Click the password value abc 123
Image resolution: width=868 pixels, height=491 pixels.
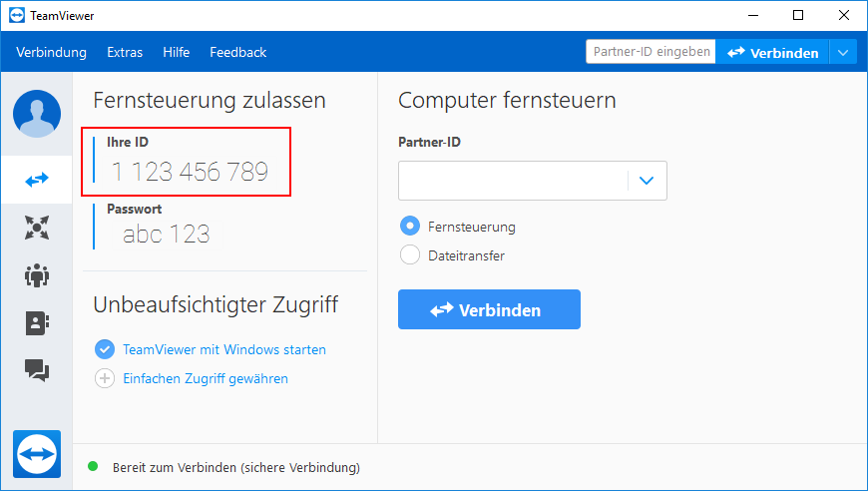[x=166, y=235]
